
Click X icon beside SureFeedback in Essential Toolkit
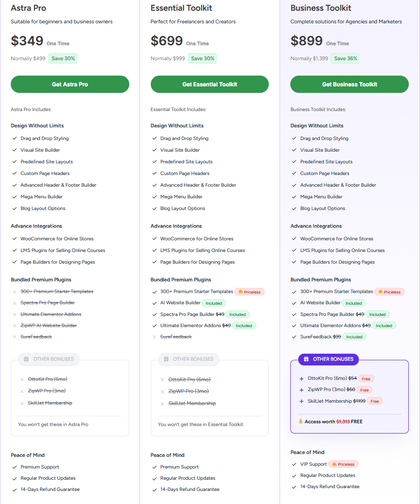[x=155, y=337]
